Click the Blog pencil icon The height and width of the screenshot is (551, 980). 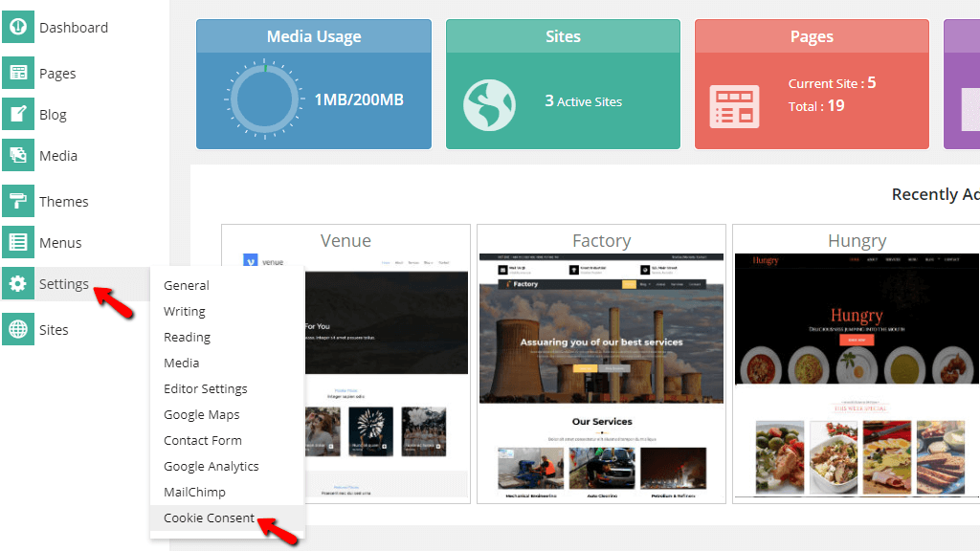[18, 115]
